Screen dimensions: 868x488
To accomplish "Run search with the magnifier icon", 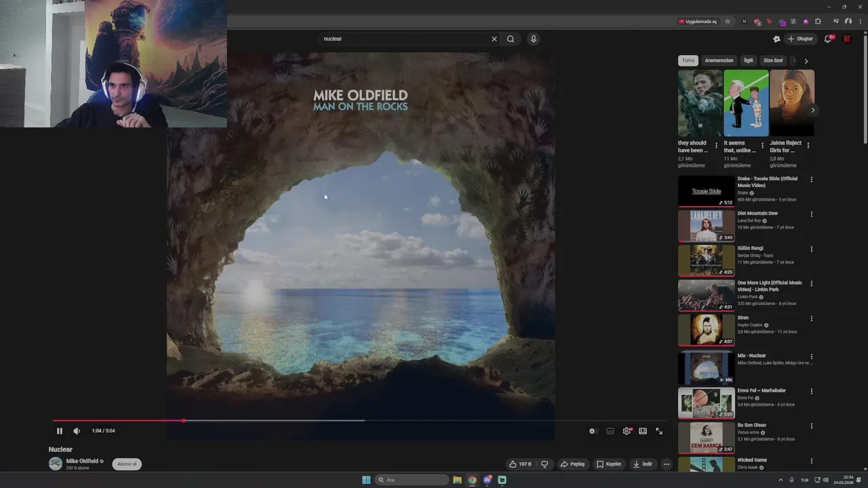I will coord(511,39).
